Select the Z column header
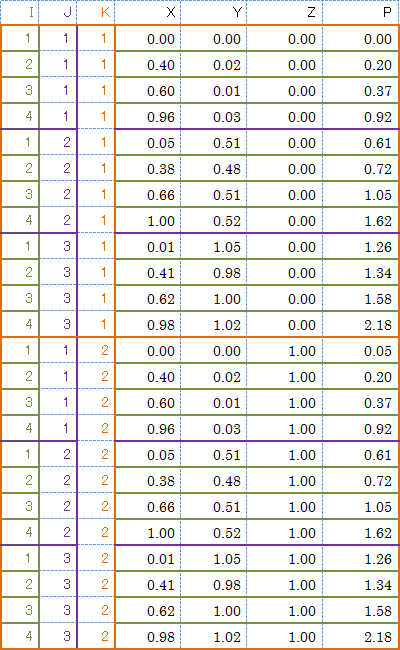The width and height of the screenshot is (400, 650). click(285, 12)
